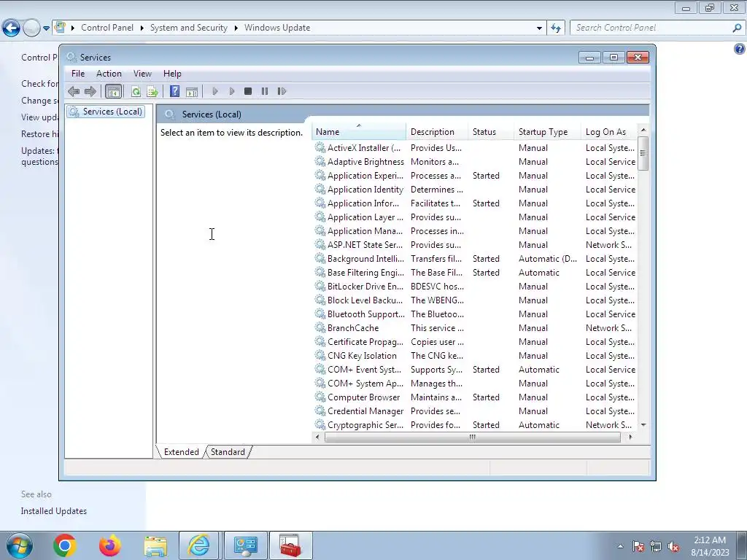Select the Application Identity service

click(x=475, y=190)
